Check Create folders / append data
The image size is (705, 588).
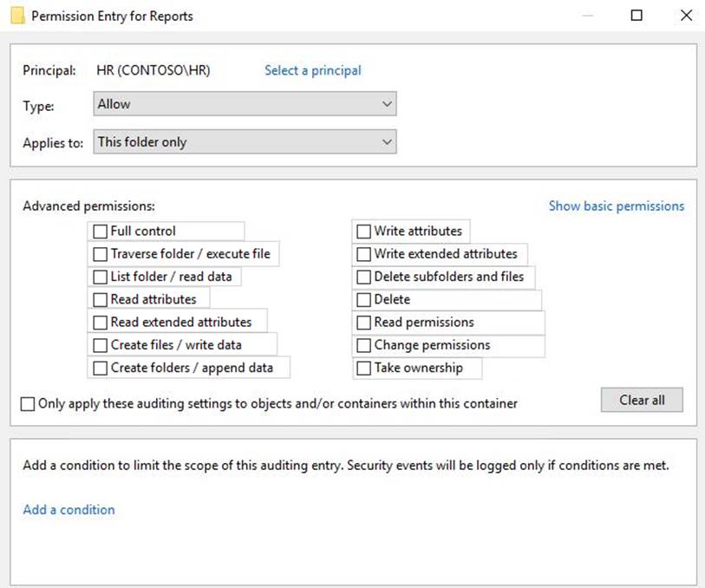click(101, 368)
